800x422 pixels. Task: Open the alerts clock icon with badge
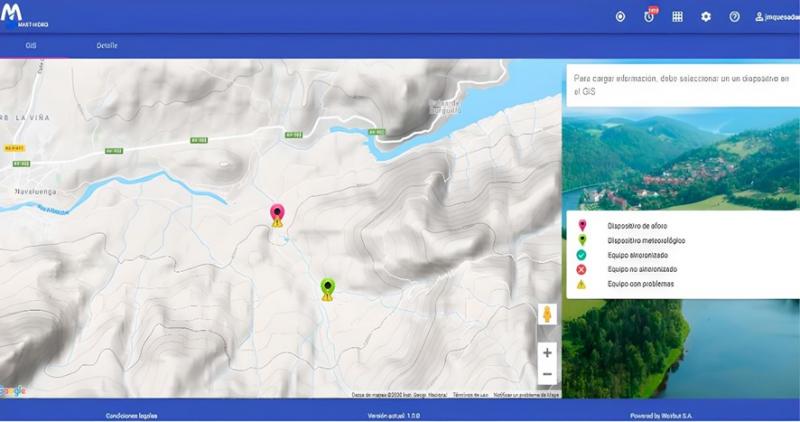point(649,17)
